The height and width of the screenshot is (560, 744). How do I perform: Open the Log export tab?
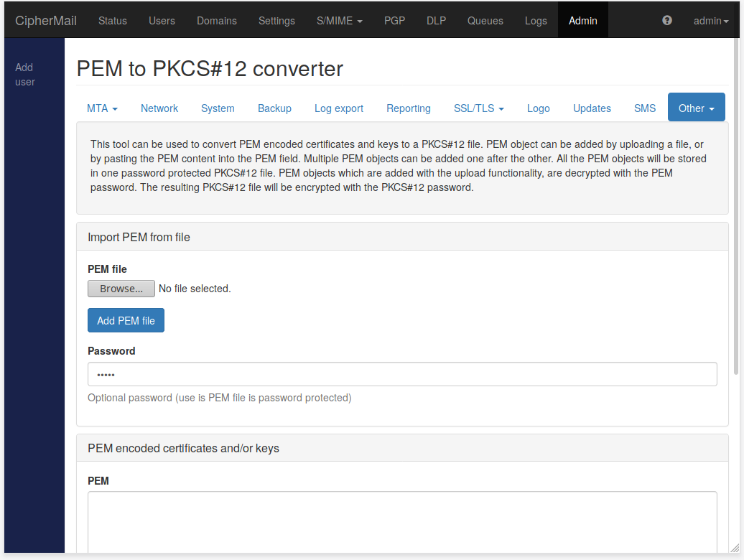pos(339,108)
